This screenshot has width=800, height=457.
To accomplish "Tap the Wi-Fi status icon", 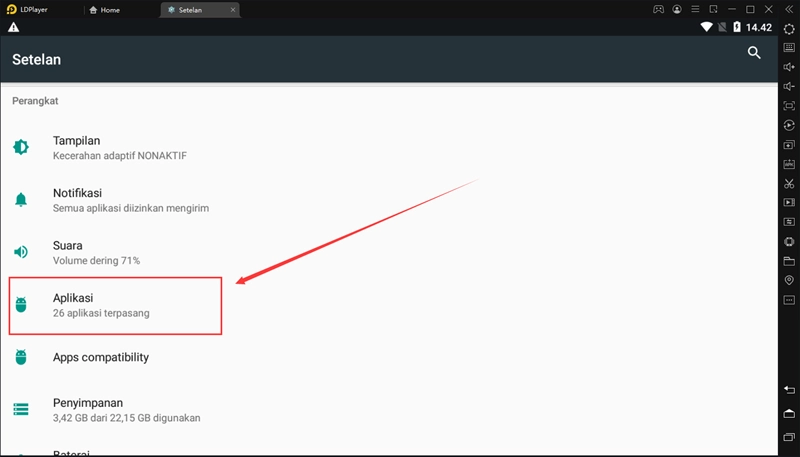I will tap(707, 27).
